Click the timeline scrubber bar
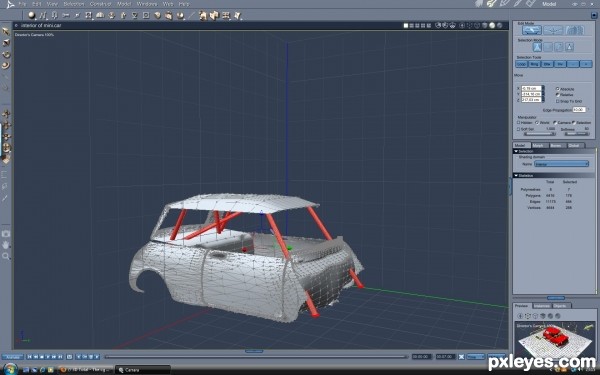This screenshot has width=600, height=375. tap(256, 357)
